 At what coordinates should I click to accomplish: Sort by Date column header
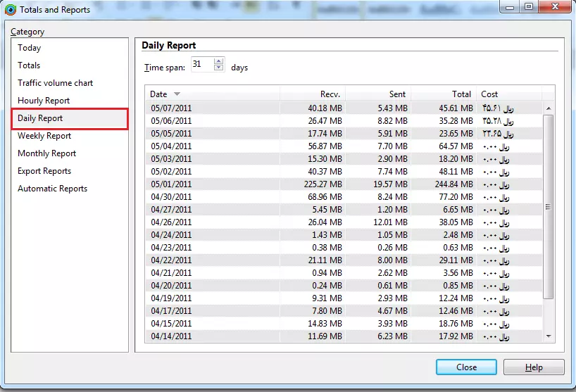coord(213,94)
